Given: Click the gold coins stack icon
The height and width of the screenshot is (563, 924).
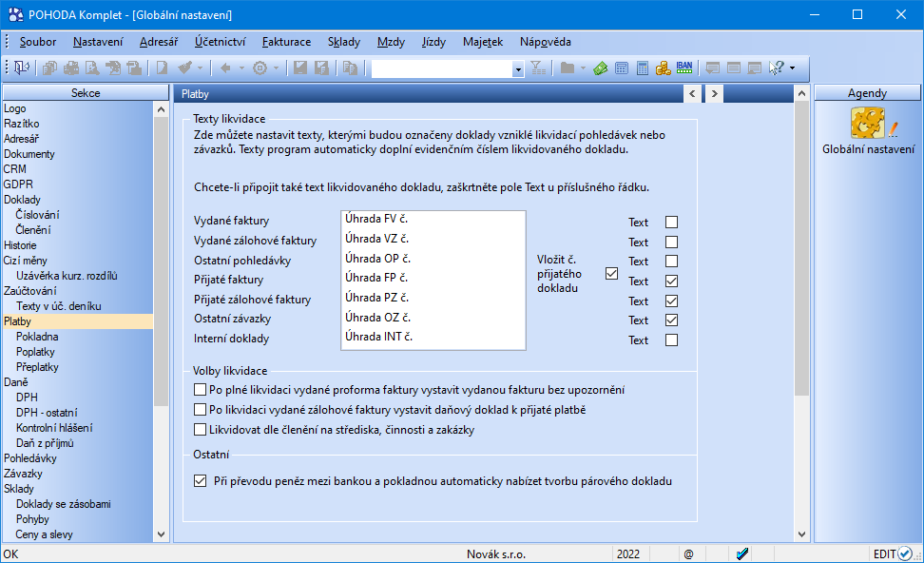Looking at the screenshot, I should point(664,68).
